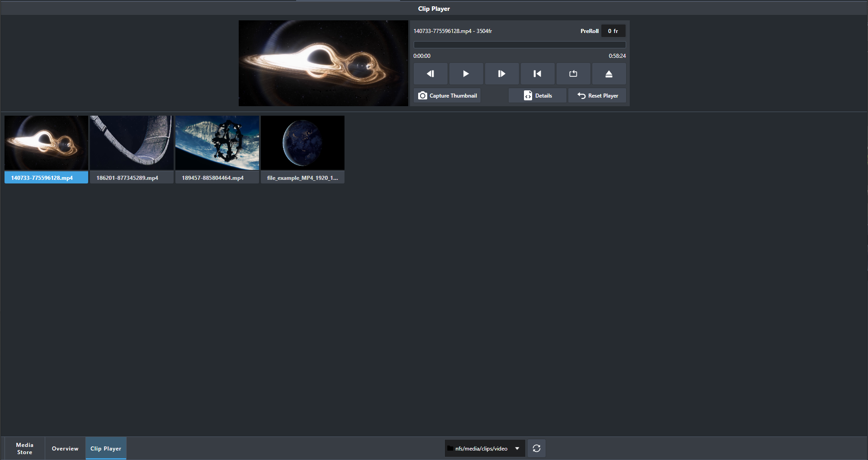Click the 0:00:00 current time label
868x460 pixels.
[422, 56]
